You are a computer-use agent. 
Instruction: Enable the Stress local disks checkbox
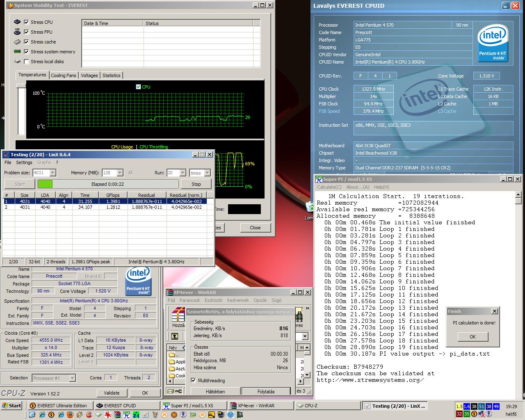tap(27, 62)
